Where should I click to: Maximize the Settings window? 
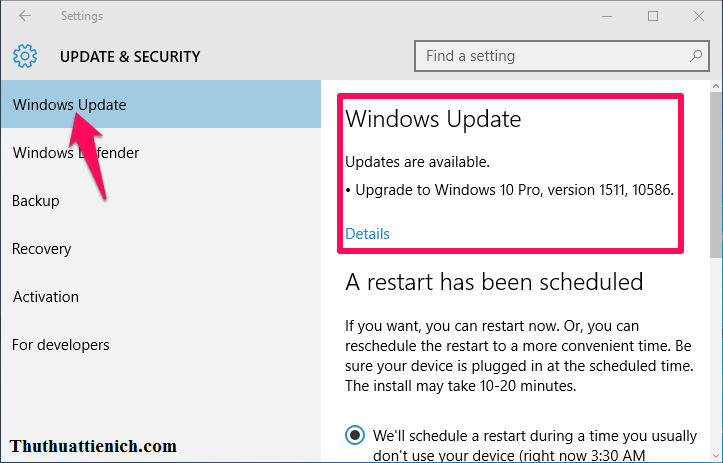pos(653,16)
